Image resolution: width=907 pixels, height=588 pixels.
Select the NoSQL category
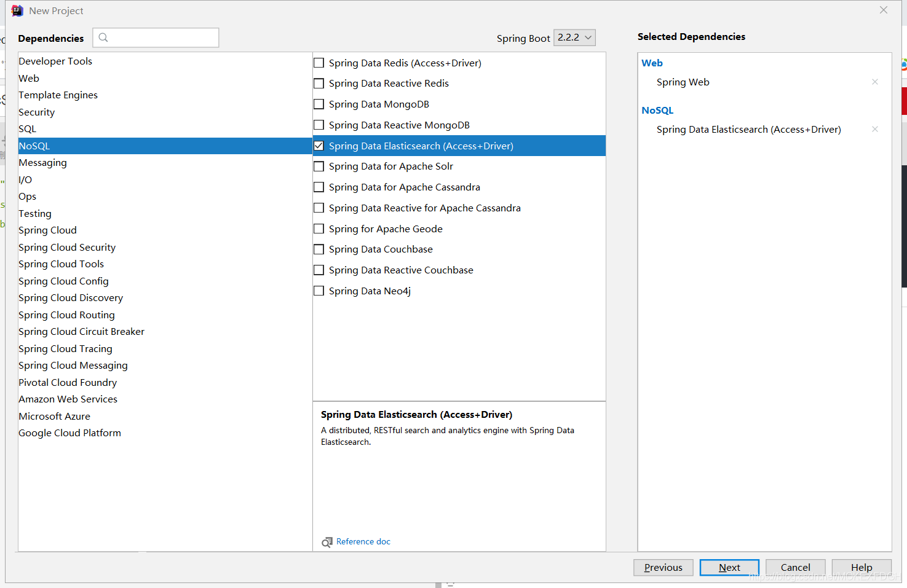(x=165, y=146)
